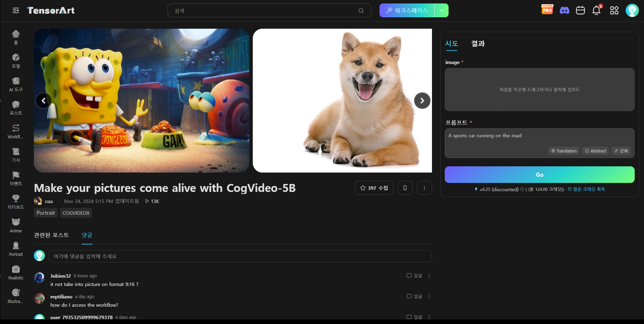
Task: Open Realistic category in the sidebar
Action: 16,272
